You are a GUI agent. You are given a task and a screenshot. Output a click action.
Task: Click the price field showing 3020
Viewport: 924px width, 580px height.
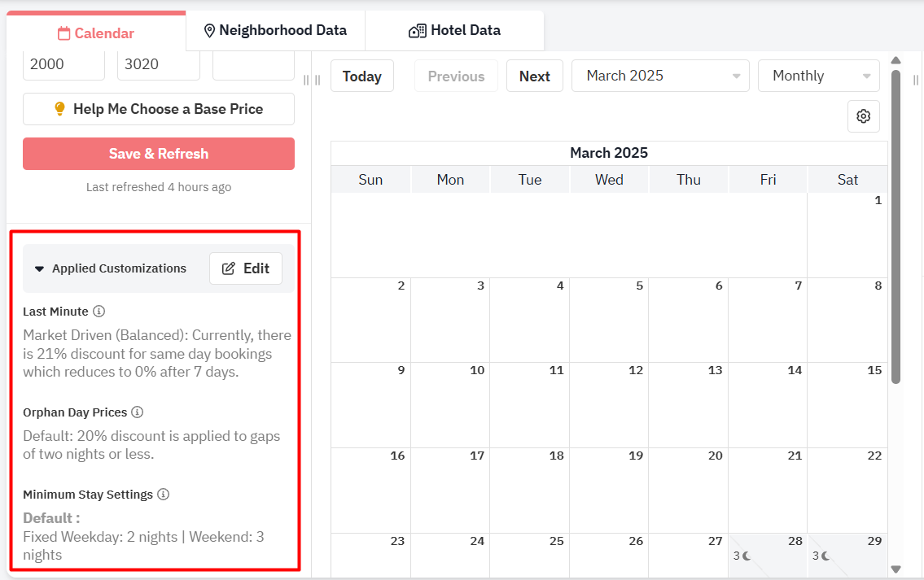158,65
